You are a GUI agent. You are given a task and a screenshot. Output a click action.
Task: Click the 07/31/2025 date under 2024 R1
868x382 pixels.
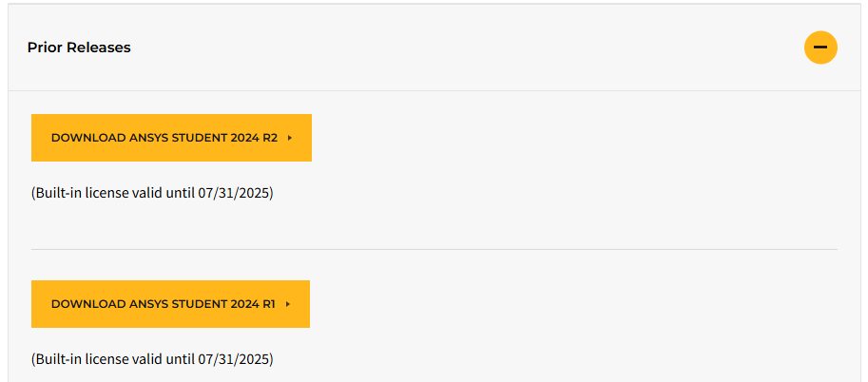[233, 359]
